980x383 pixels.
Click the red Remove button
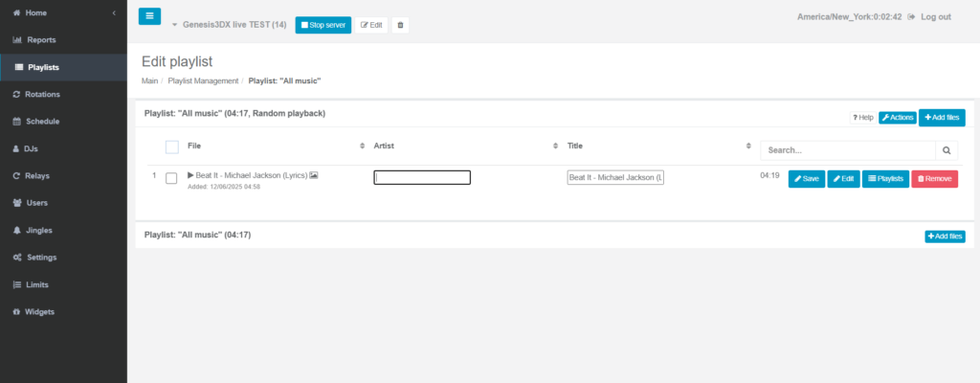coord(934,178)
